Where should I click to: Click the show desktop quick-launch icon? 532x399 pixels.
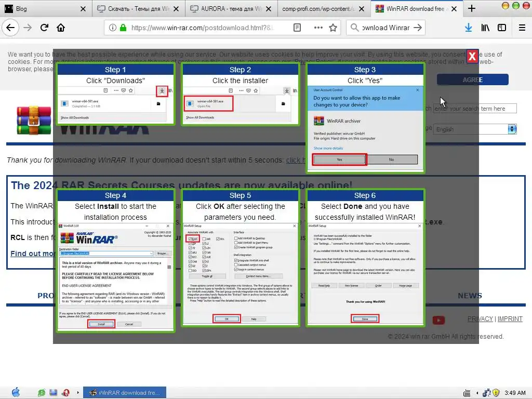point(54,393)
